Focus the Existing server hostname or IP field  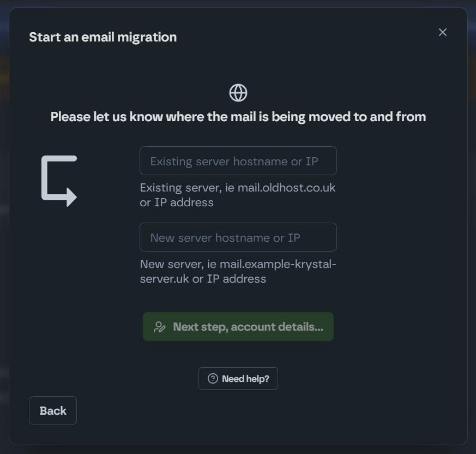[x=238, y=161]
